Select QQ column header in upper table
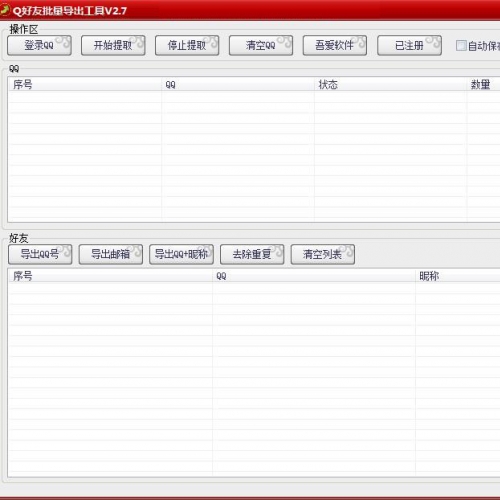 [238, 84]
